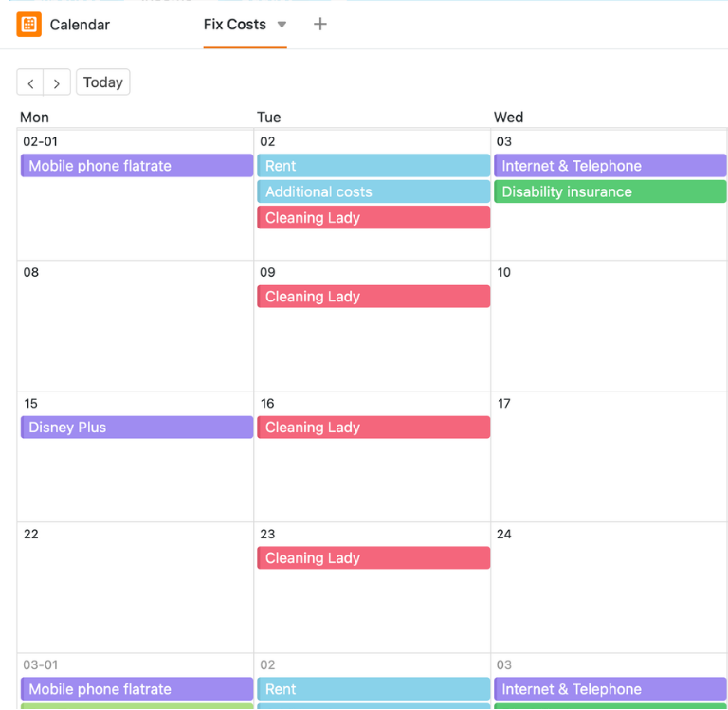Open Internet & Telephone event on February 03
Viewport: 728px width, 710px height.
pos(610,166)
